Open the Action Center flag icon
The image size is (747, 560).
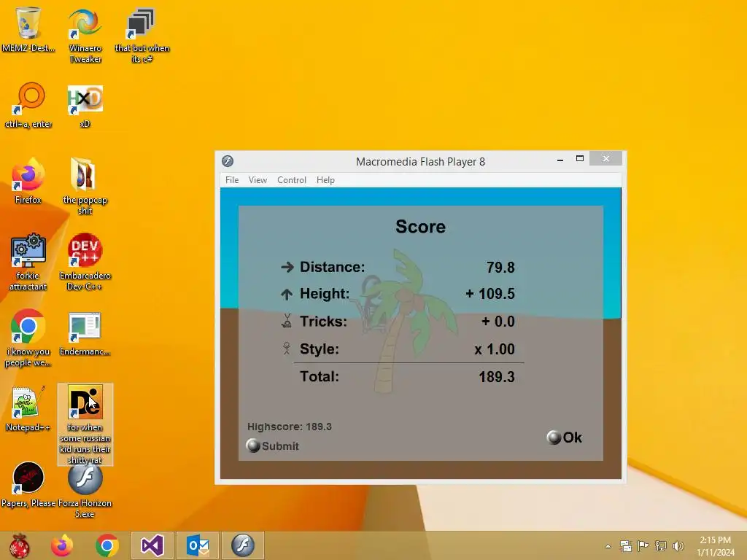tap(643, 546)
